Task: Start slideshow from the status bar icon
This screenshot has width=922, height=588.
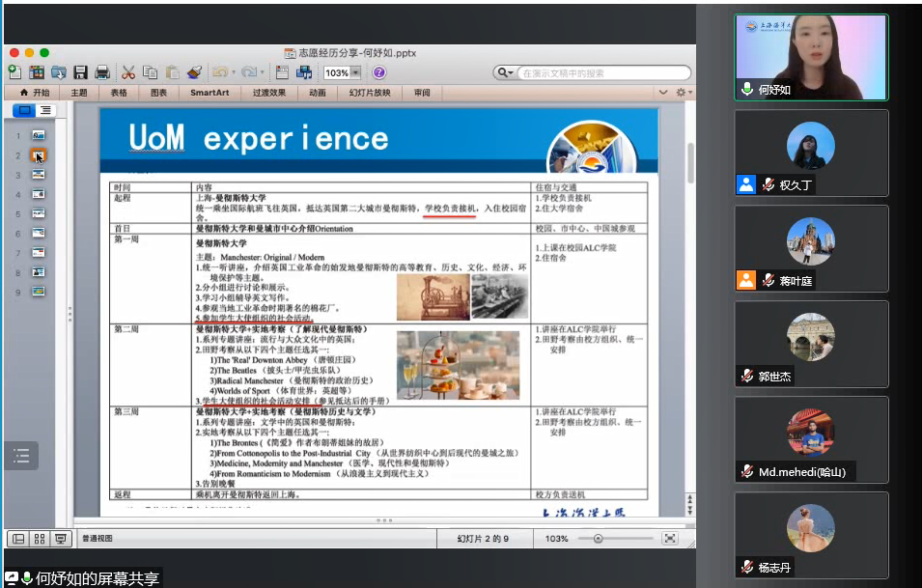Action: 61,539
